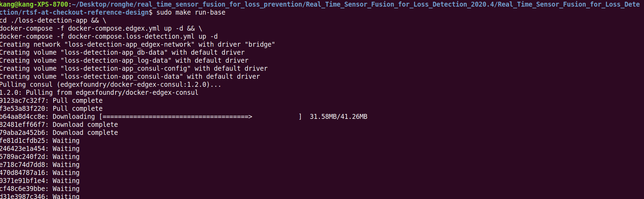Viewport: 644px width, 199px height.
Task: Click the 31.58MB/41.26MB download size text
Action: click(x=338, y=117)
